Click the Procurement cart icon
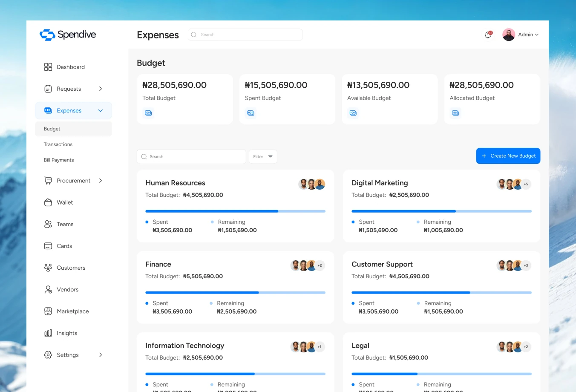 pos(48,181)
